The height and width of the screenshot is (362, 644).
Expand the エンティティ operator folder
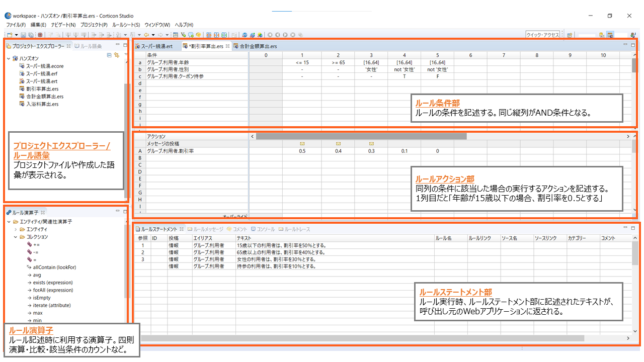[x=16, y=229]
